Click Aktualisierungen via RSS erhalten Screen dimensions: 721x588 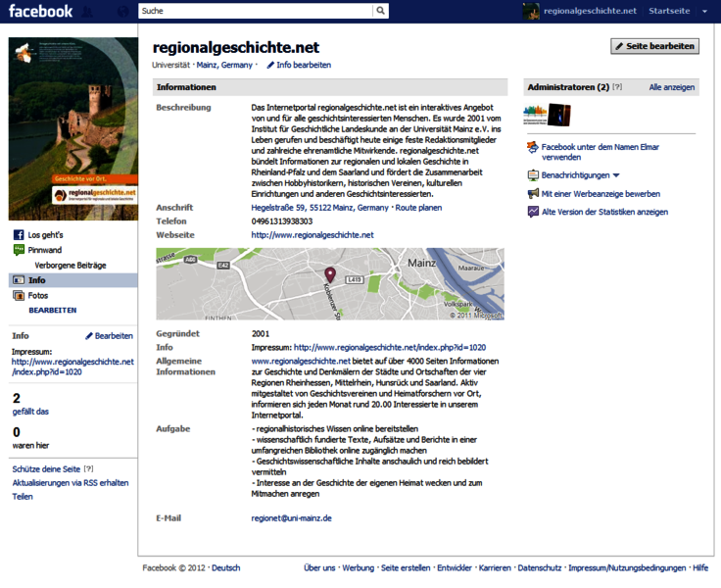coord(71,483)
